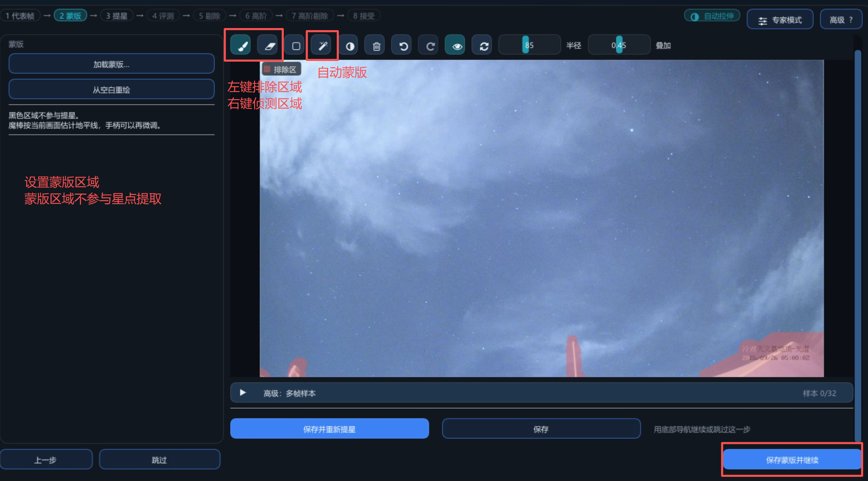Go to step 1 代表帧

click(20, 16)
